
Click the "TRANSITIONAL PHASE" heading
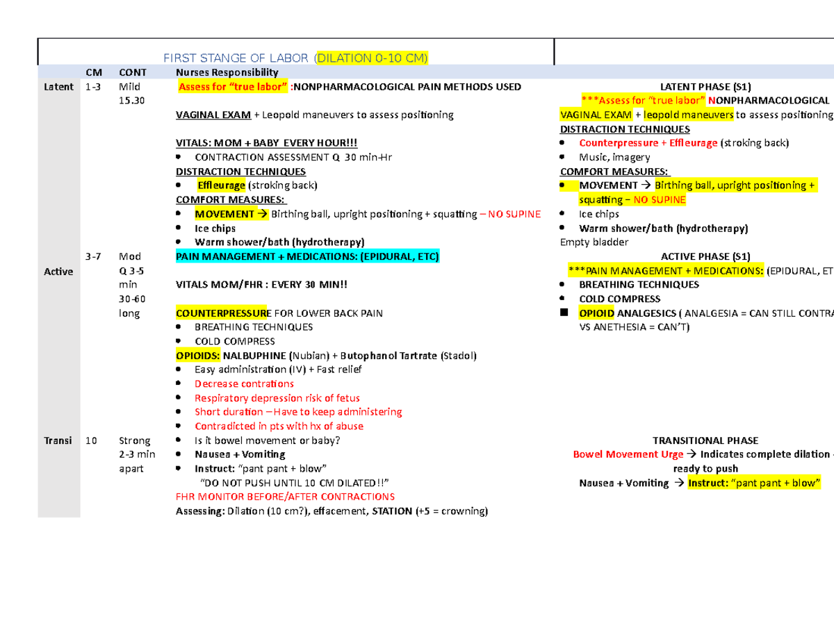point(705,440)
